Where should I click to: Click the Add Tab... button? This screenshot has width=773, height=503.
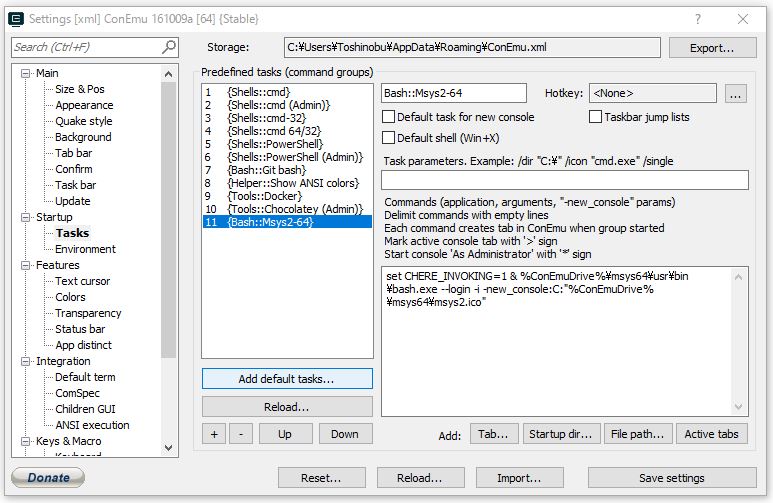point(494,434)
